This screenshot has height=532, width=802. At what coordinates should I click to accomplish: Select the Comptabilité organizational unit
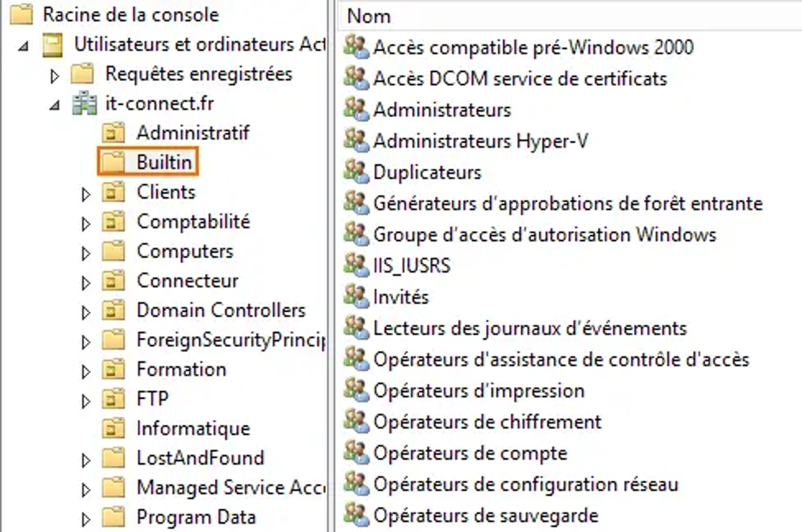coord(193,222)
